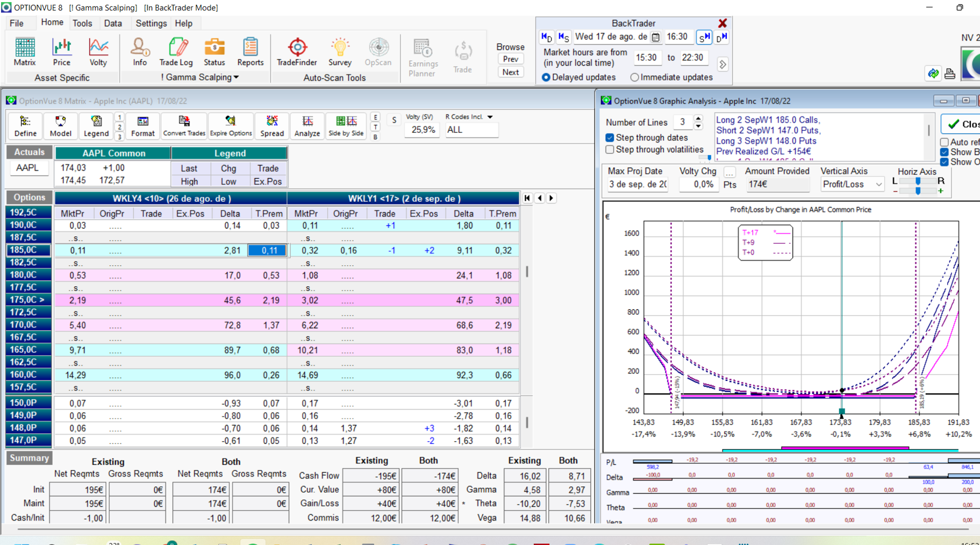Click the Volty (SV) 25,9% field
980x545 pixels.
point(423,130)
